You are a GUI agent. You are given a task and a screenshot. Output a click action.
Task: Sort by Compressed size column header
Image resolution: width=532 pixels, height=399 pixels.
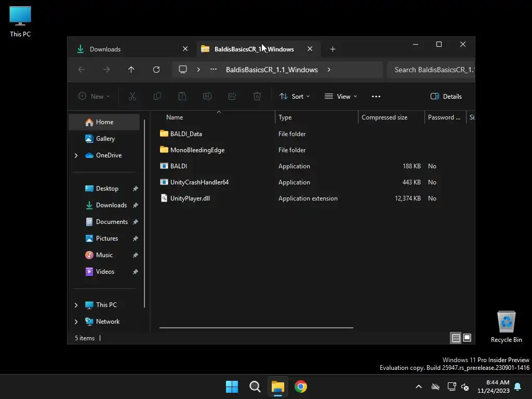coord(391,117)
